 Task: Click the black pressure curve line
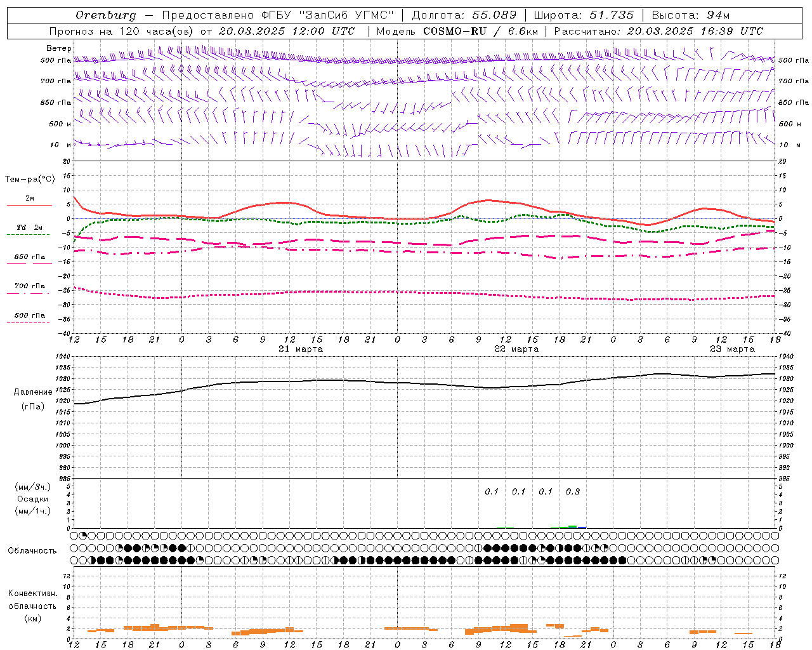click(425, 383)
